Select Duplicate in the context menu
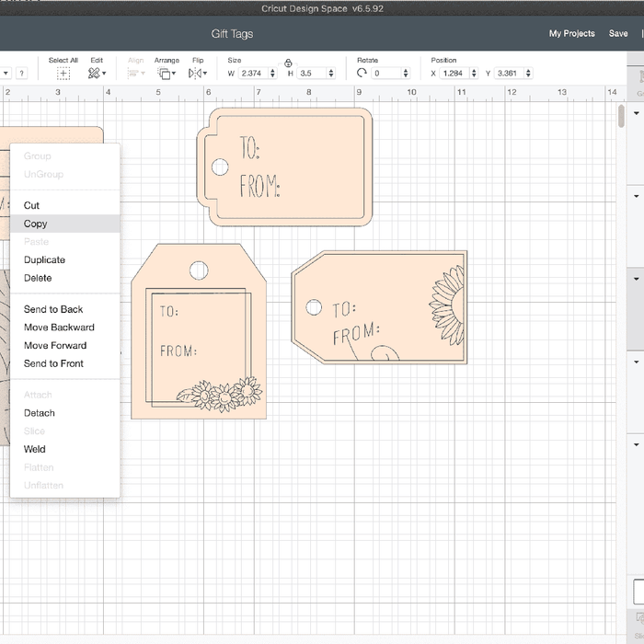The height and width of the screenshot is (644, 644). click(x=44, y=260)
